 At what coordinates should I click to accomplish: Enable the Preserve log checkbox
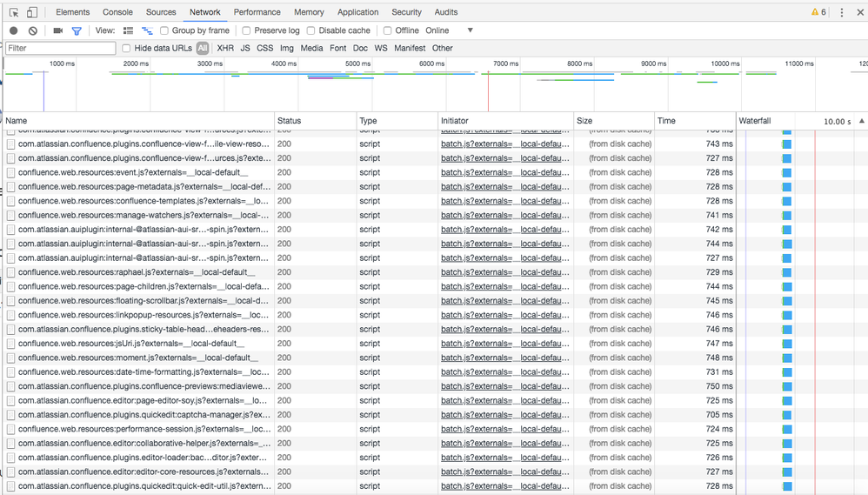[x=246, y=30]
